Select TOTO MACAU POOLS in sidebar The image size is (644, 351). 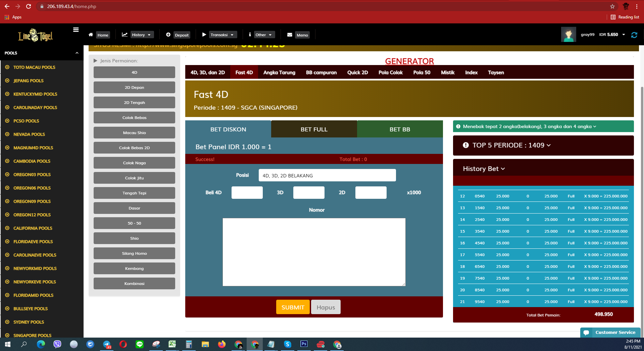click(34, 67)
